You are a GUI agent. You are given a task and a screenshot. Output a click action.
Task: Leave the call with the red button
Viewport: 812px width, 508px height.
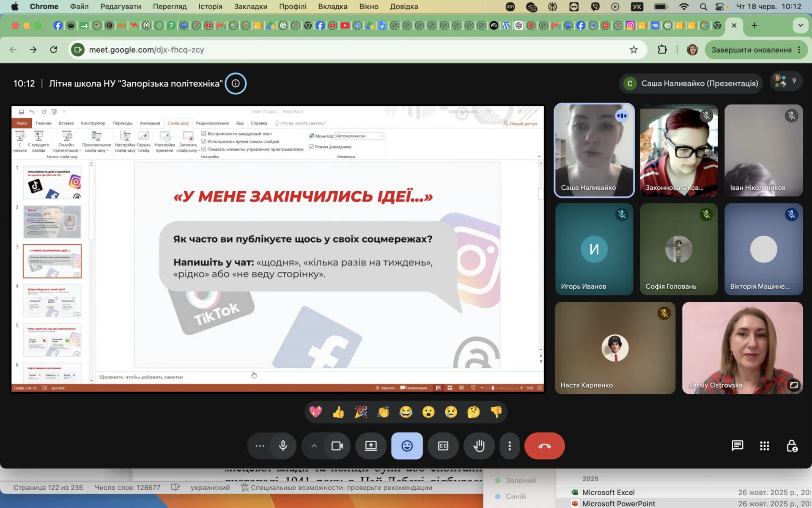click(x=544, y=446)
